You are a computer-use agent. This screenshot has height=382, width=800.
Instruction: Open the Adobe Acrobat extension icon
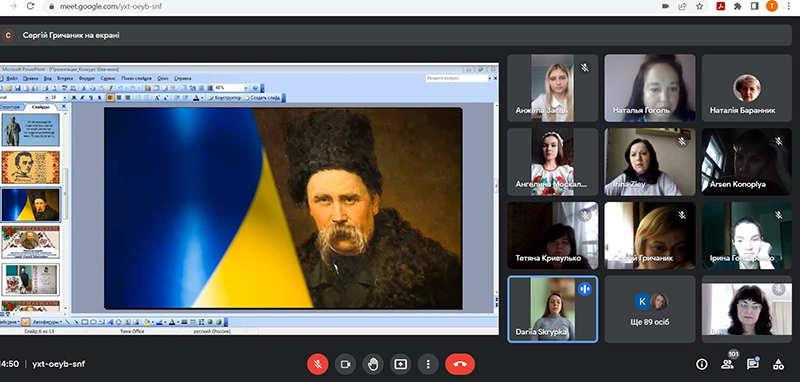(720, 6)
